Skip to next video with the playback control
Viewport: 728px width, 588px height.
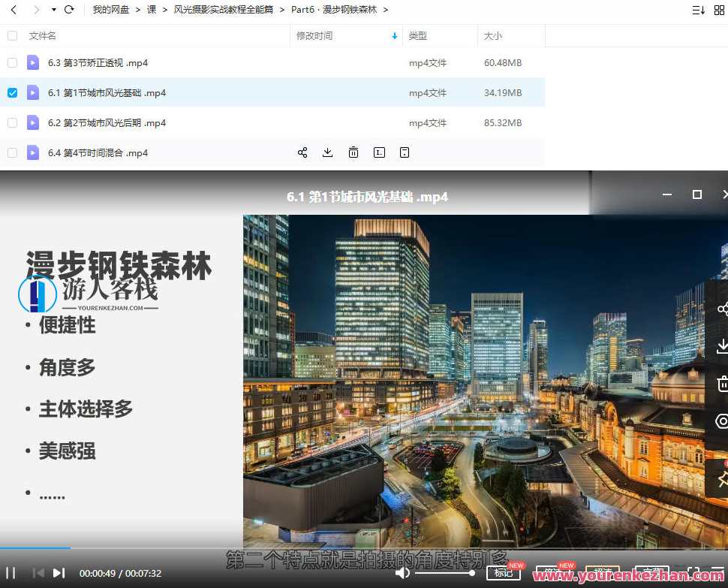(59, 573)
